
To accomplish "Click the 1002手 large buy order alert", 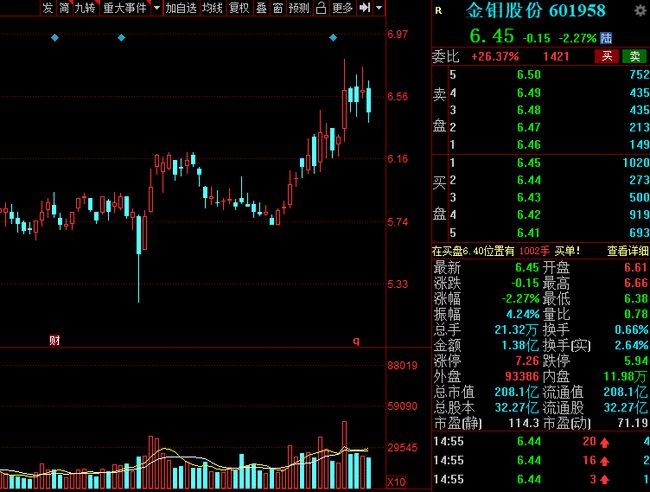I will (534, 250).
